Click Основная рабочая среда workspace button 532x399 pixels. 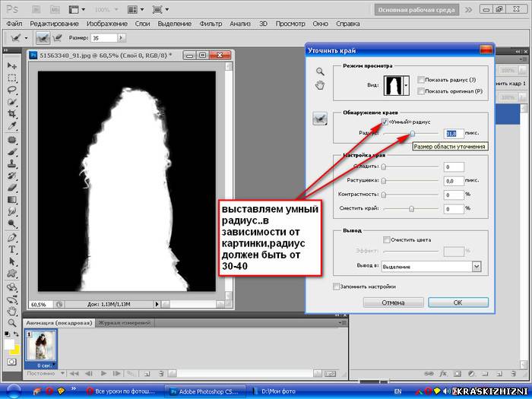pyautogui.click(x=416, y=10)
